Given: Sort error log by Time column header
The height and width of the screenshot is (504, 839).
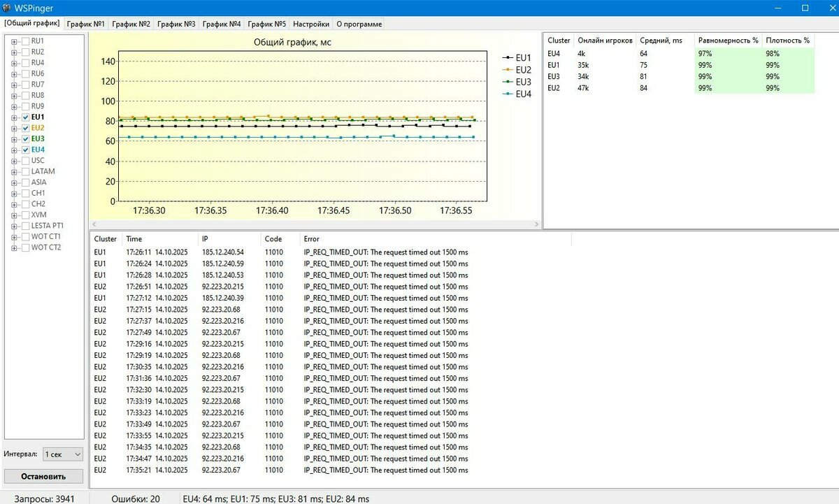Looking at the screenshot, I should point(134,239).
